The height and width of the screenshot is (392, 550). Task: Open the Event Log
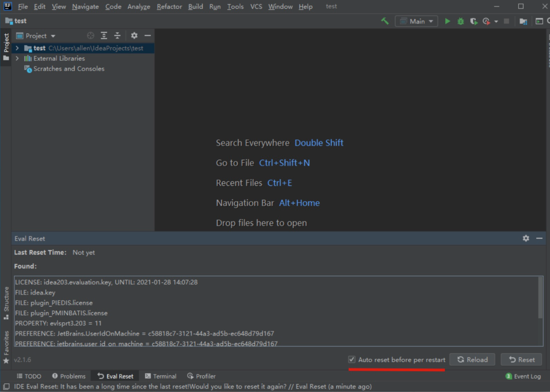(523, 376)
